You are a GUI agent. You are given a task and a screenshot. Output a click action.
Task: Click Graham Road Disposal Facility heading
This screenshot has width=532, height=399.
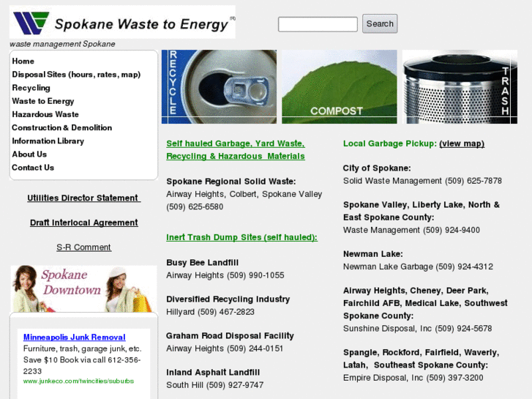coord(230,336)
